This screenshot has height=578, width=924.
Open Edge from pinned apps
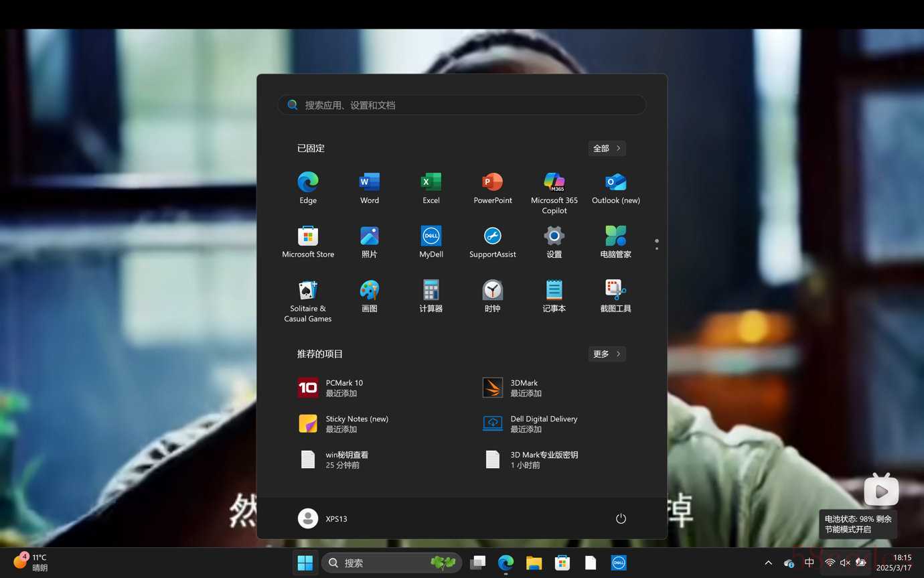click(308, 188)
